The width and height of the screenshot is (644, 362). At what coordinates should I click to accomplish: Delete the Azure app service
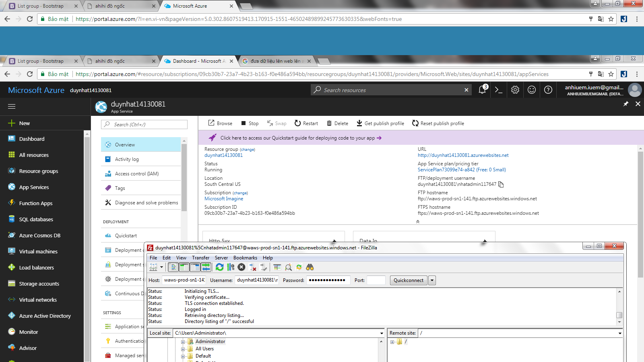(337, 123)
